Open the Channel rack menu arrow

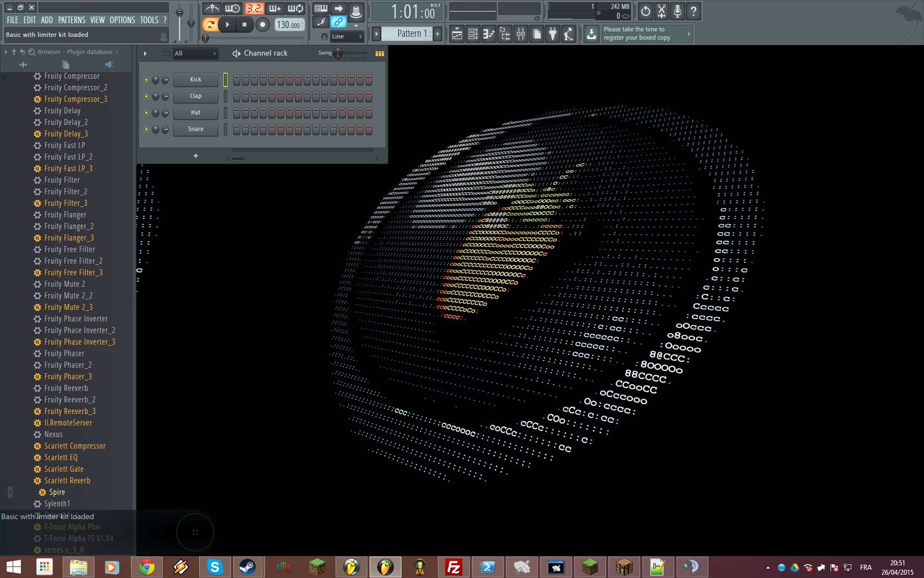pos(145,53)
